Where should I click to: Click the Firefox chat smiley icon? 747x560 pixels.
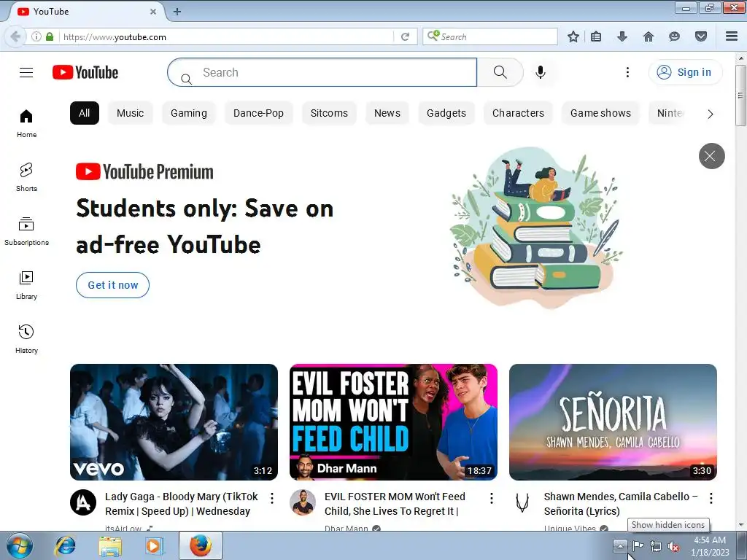[674, 36]
